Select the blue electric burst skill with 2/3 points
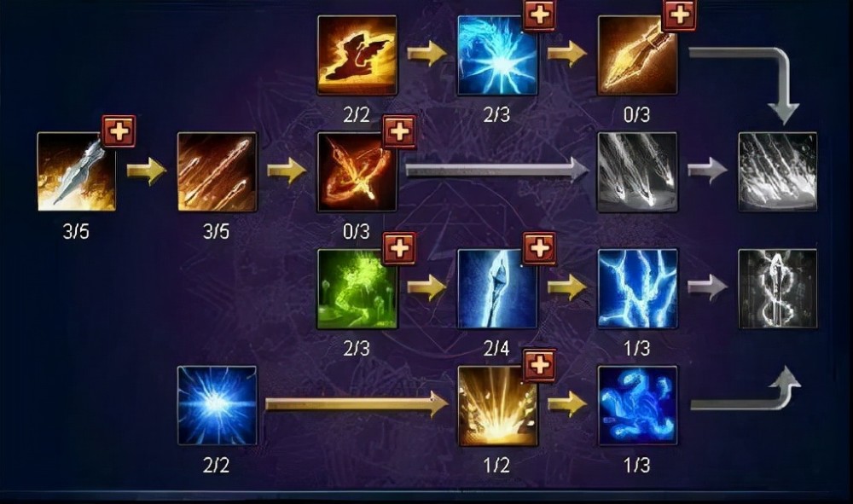The height and width of the screenshot is (504, 853). (x=497, y=55)
